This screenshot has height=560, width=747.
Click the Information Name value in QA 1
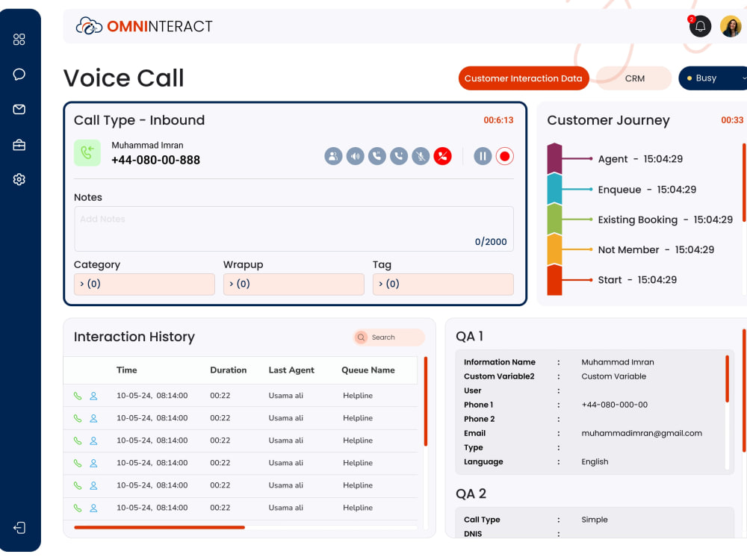pos(618,362)
